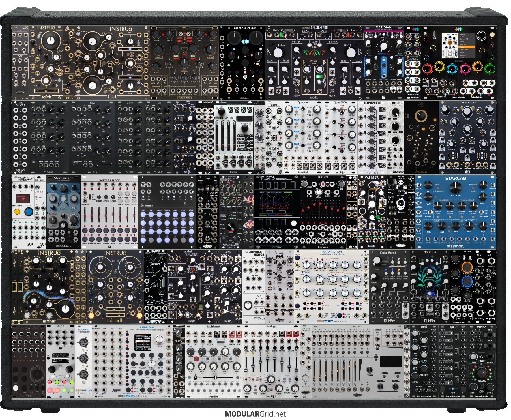Click the arbhar label on the Instruo module
511x420 pixels.
tap(49, 321)
